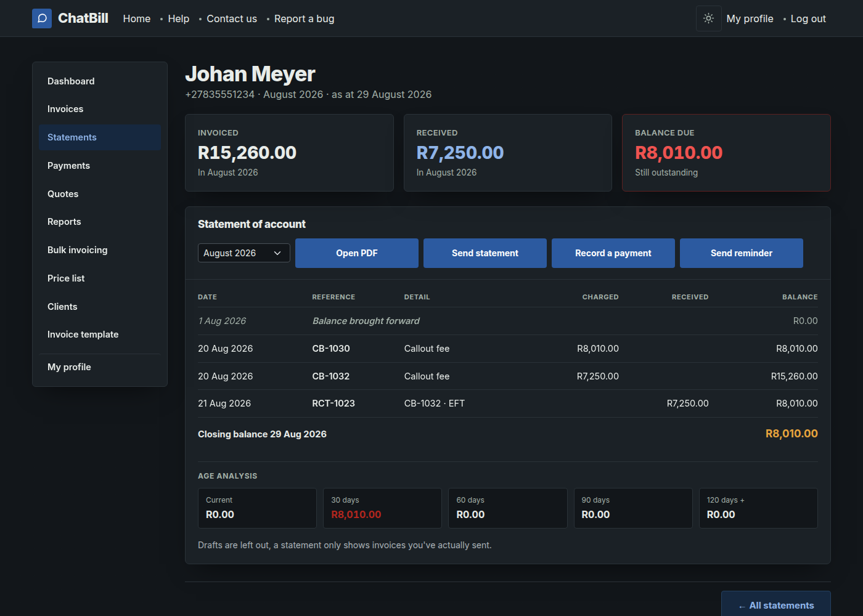Click the Open PDF button
This screenshot has width=863, height=616.
click(357, 253)
